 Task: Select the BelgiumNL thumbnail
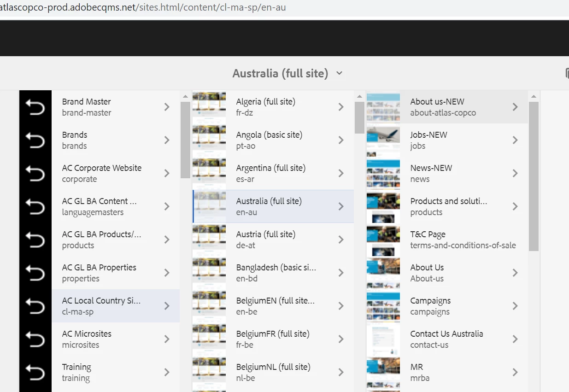209,372
